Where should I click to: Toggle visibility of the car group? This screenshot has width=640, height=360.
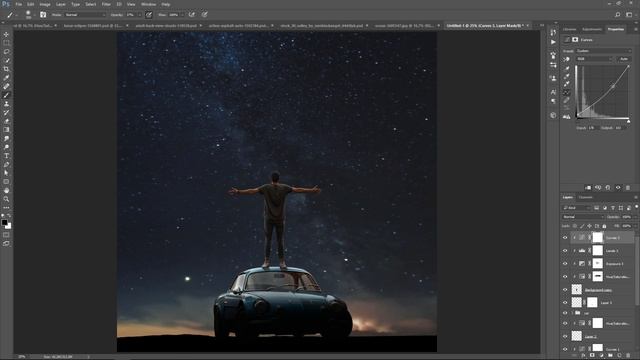(x=565, y=313)
